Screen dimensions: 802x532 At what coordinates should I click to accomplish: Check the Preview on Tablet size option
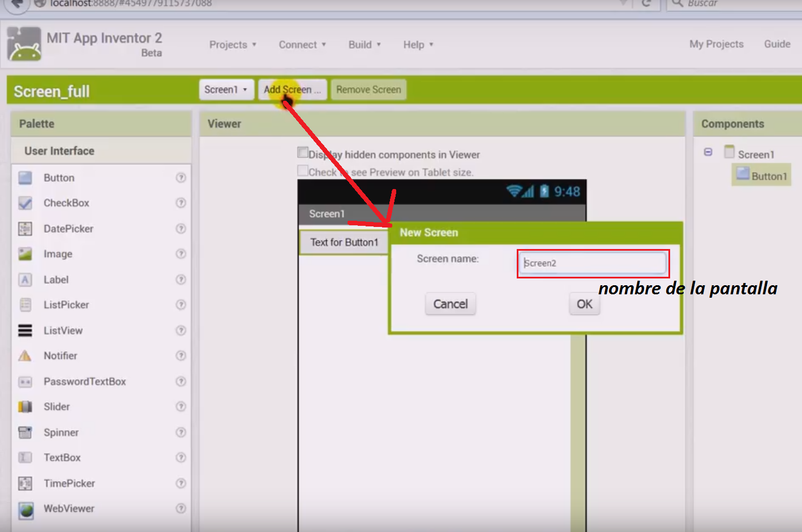(303, 170)
